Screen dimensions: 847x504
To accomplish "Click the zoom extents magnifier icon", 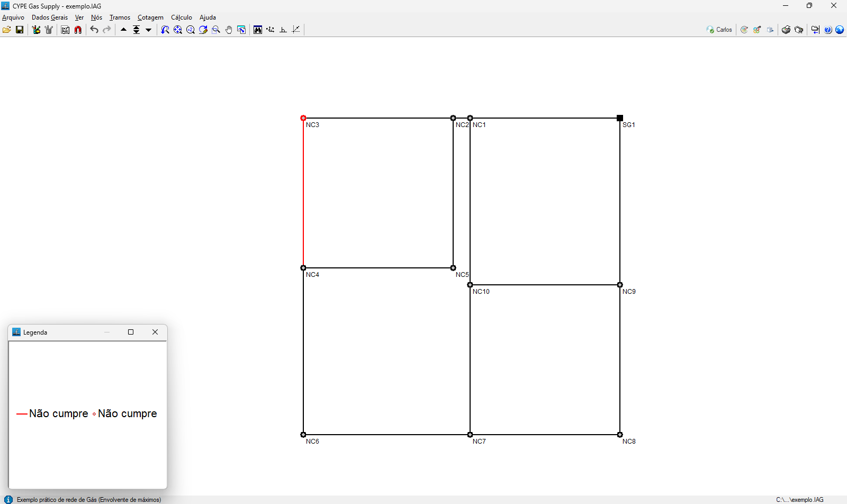I will (178, 30).
